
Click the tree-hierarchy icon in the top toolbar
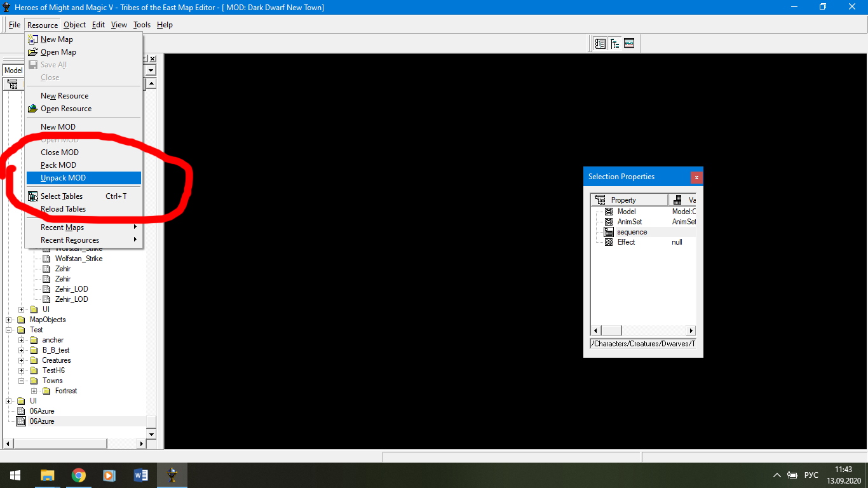click(615, 44)
